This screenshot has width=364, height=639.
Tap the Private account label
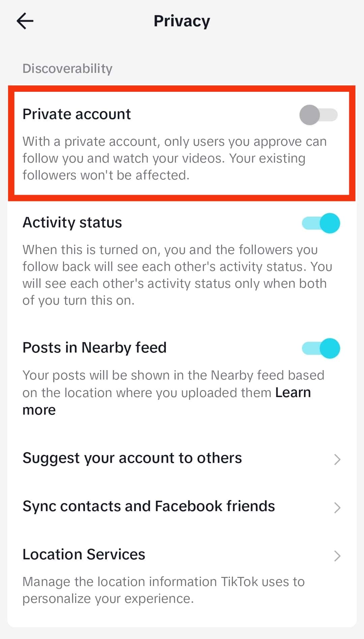[x=77, y=114]
